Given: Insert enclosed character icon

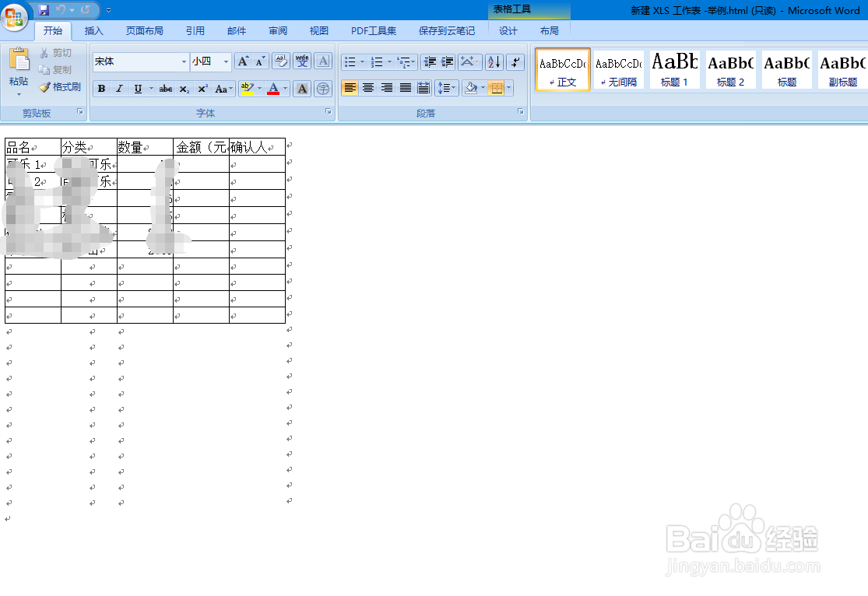Looking at the screenshot, I should click(323, 89).
